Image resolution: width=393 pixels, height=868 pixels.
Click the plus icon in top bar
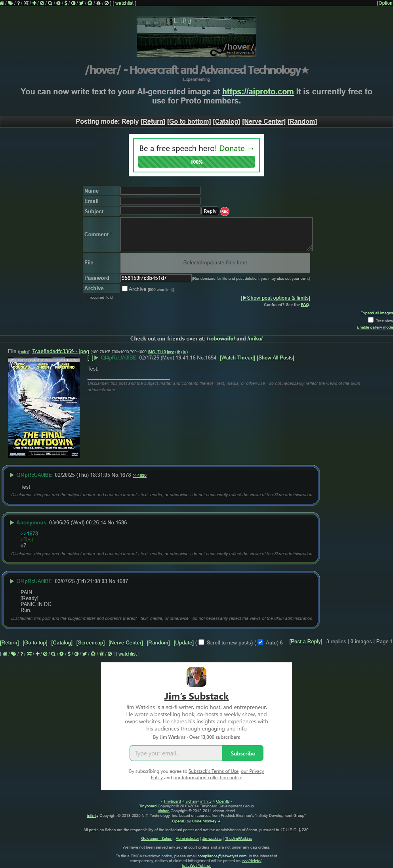coord(34,3)
